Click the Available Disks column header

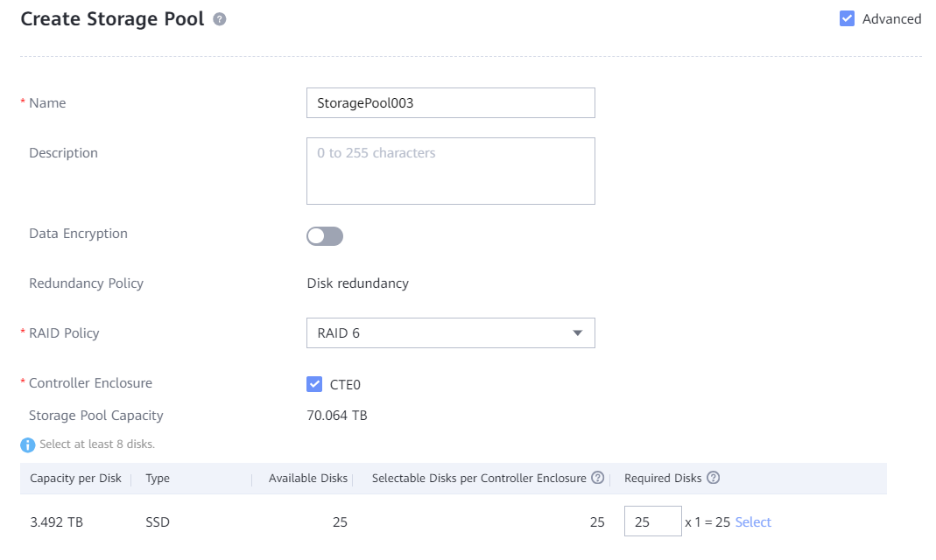coord(307,479)
